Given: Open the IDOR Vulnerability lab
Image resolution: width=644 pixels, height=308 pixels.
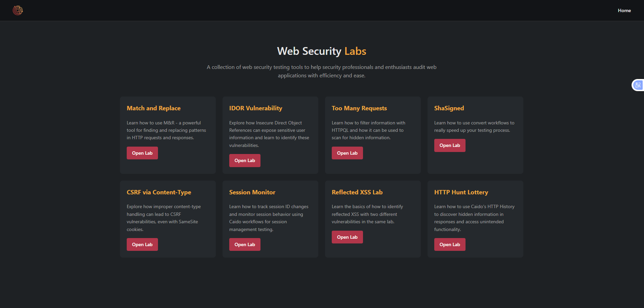Looking at the screenshot, I should (245, 160).
